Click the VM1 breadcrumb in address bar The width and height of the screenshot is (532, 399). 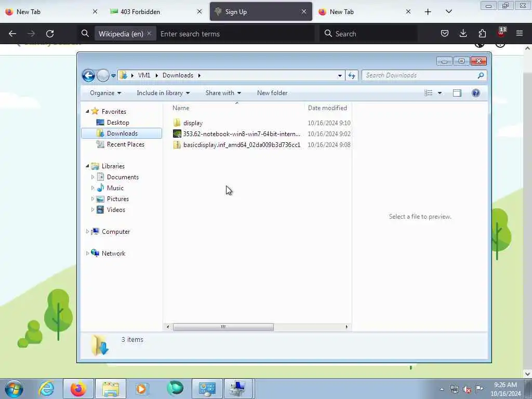coord(144,75)
